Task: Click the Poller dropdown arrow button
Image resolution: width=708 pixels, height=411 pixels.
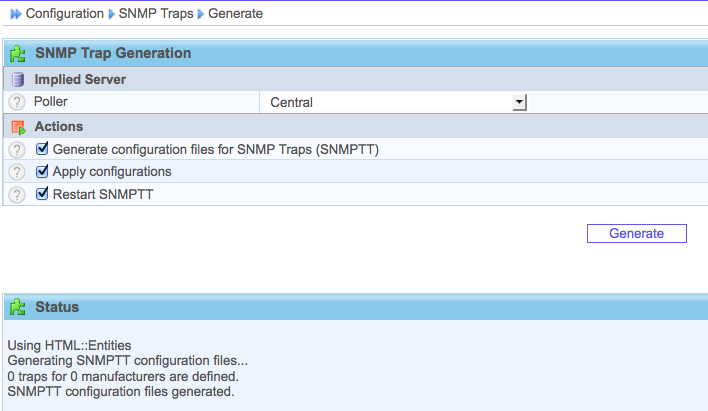Action: 519,102
